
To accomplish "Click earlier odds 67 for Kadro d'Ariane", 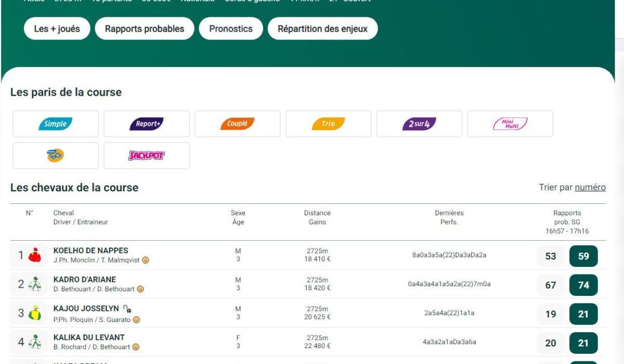I will pyautogui.click(x=551, y=285).
